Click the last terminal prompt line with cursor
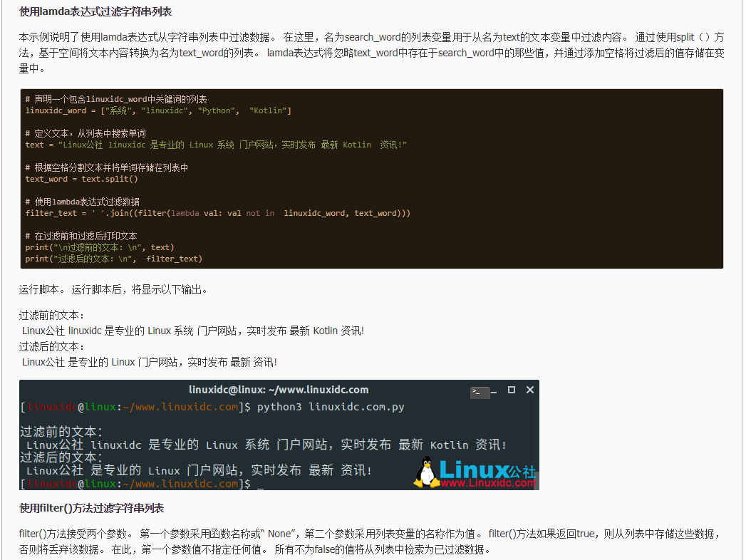Image resolution: width=746 pixels, height=560 pixels. (142, 484)
